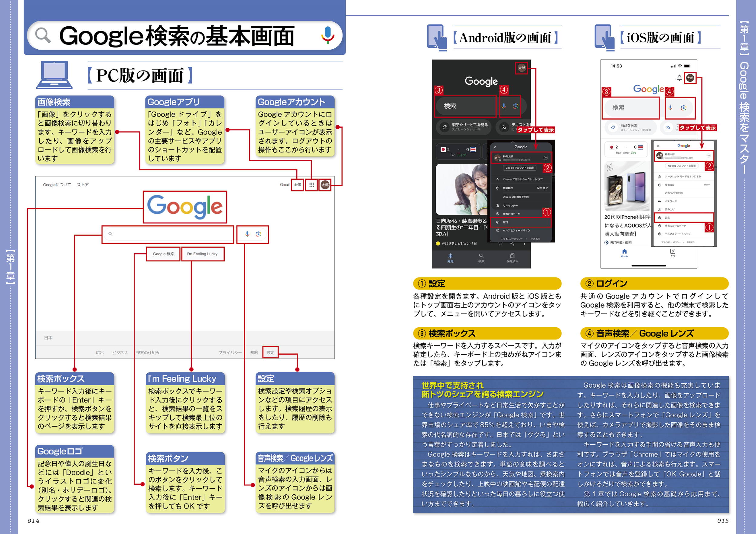Open 検索の仕組み footer link

(x=148, y=352)
